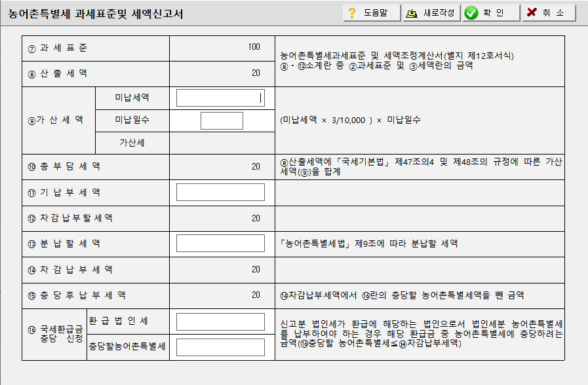
Task: Click the 환급법인세 sub-label
Action: coord(119,321)
